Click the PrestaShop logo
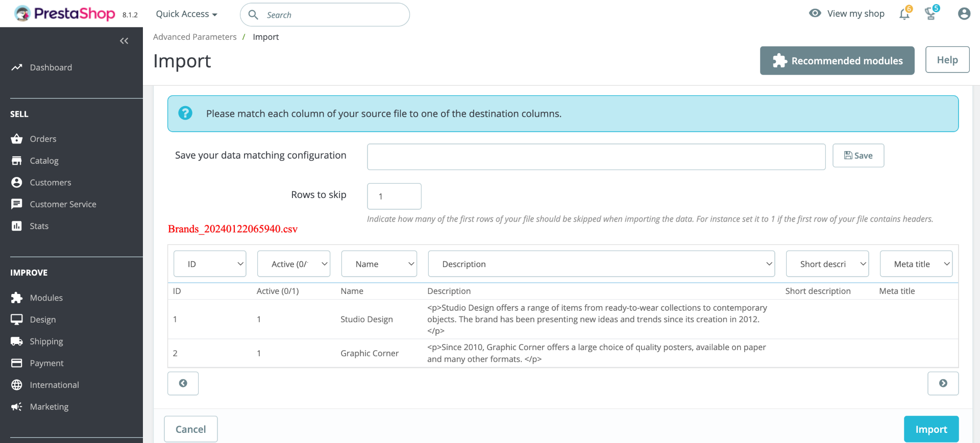This screenshot has width=980, height=443. click(x=65, y=14)
